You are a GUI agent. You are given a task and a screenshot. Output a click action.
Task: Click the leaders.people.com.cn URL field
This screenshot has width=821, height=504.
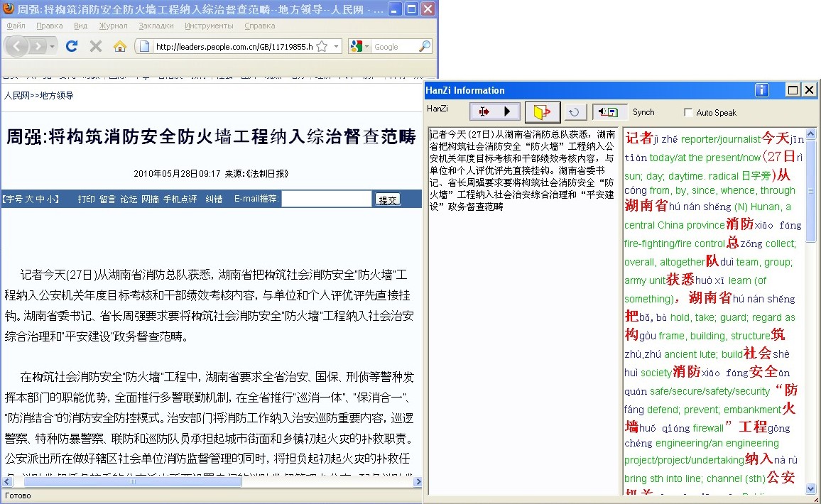[234, 47]
